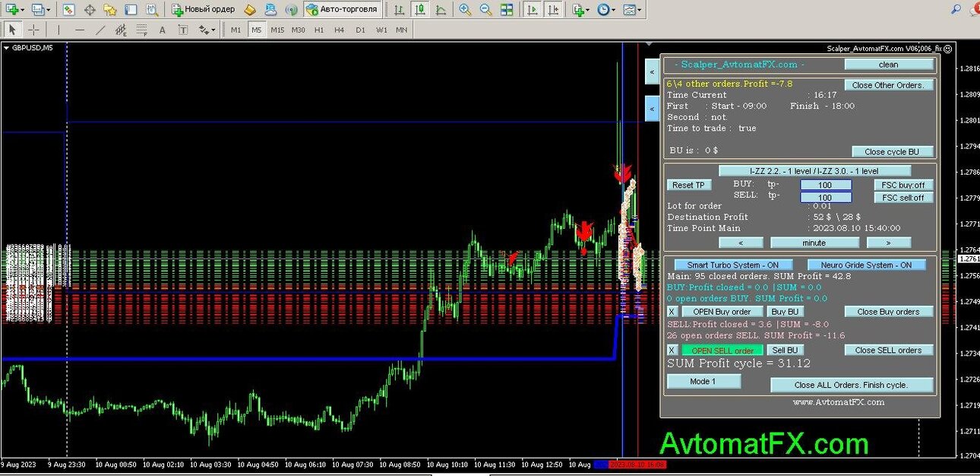
Task: Select the Equidistant Channel tool
Action: [x=121, y=30]
